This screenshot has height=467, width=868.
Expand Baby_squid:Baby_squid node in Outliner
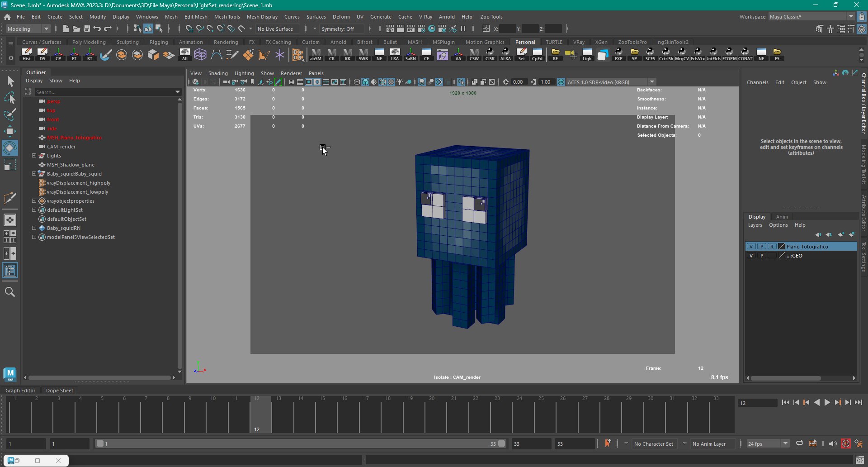coord(34,173)
